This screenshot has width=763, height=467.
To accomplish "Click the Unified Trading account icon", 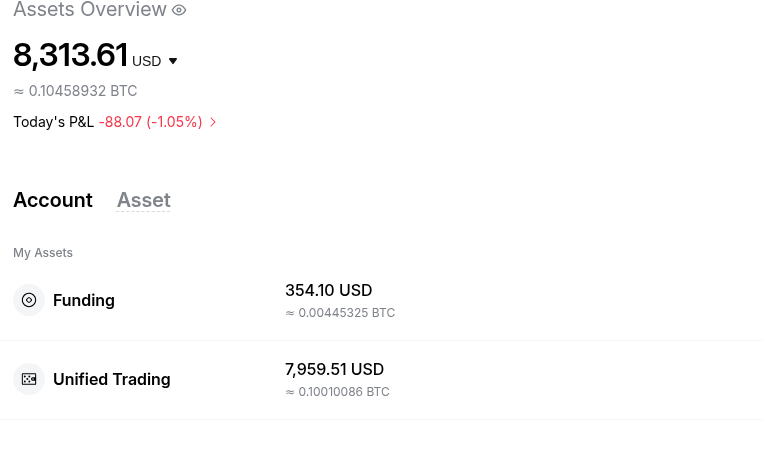I will 29,379.
